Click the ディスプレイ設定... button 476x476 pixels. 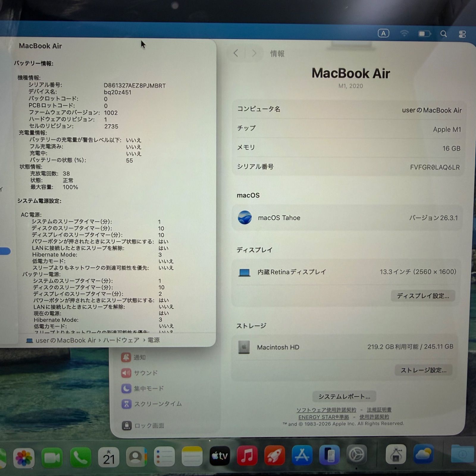[423, 296]
